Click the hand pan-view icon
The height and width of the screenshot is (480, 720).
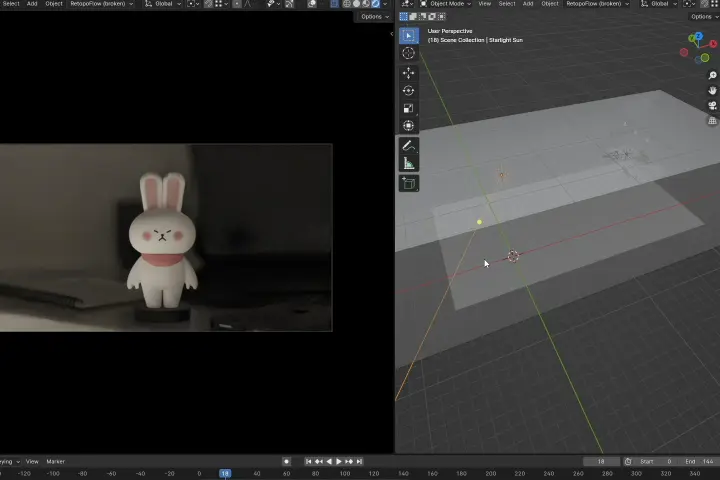[712, 90]
